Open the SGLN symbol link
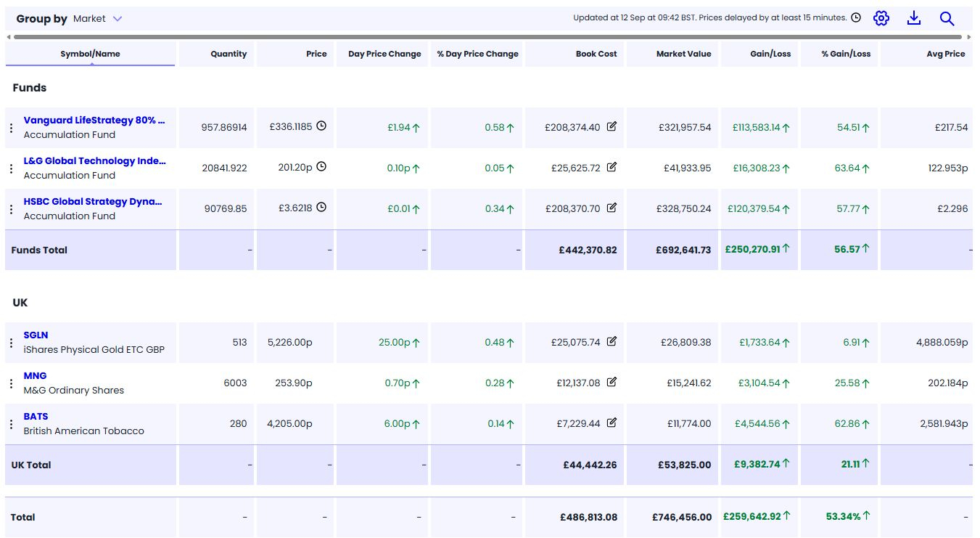Screen dimensions: 980x538 pyautogui.click(x=36, y=335)
